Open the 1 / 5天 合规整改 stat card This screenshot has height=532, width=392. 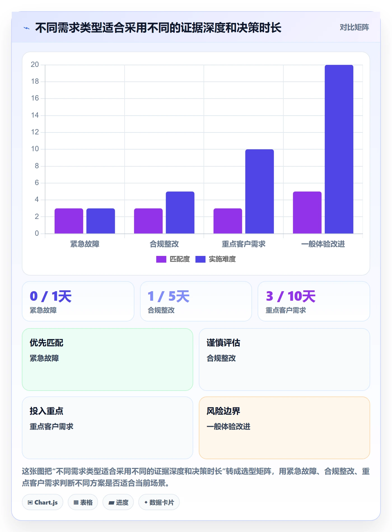point(196,301)
